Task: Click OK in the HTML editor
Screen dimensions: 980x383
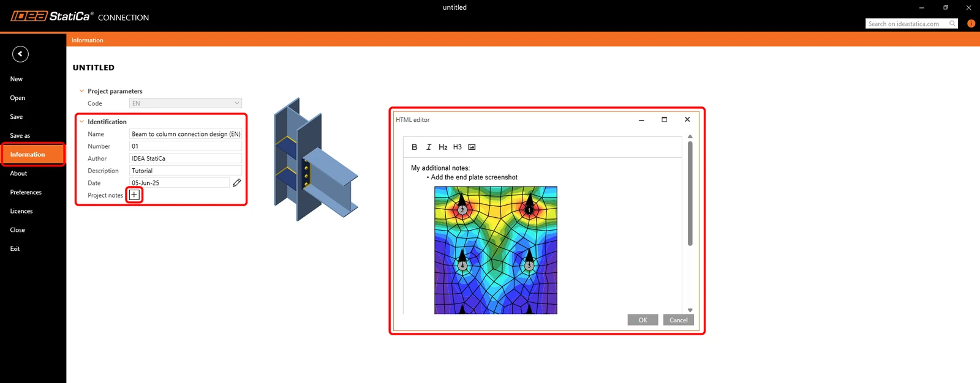Action: (x=643, y=320)
